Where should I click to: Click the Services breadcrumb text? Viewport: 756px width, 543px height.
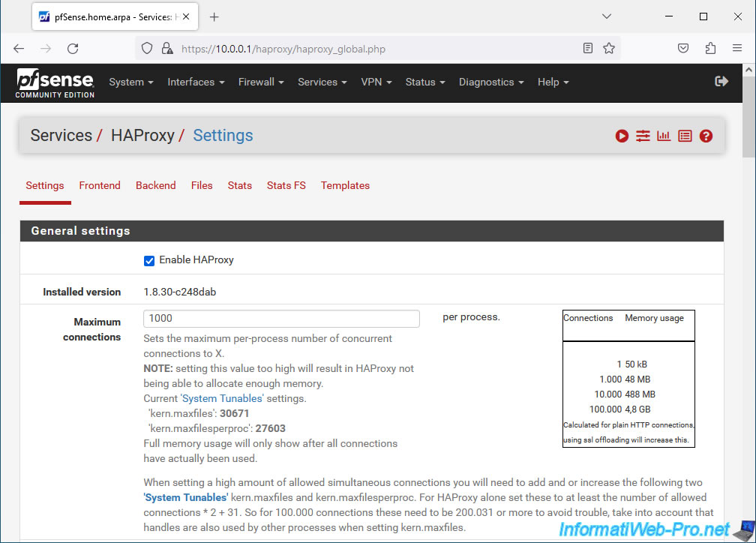pyautogui.click(x=61, y=136)
